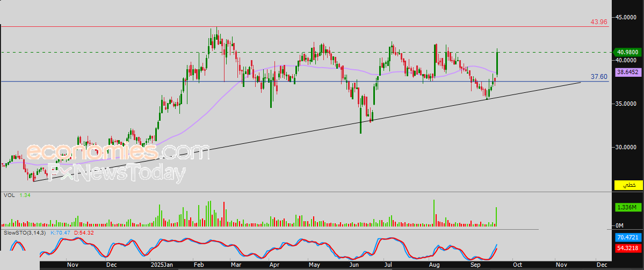
Task: Click the FxNewsToday watermark logo
Action: [117, 173]
